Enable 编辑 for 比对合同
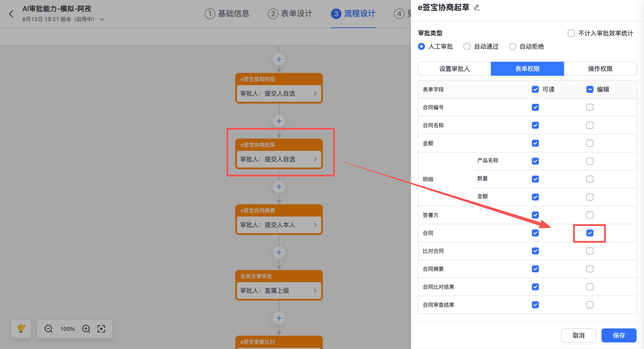The image size is (644, 349). (x=590, y=251)
